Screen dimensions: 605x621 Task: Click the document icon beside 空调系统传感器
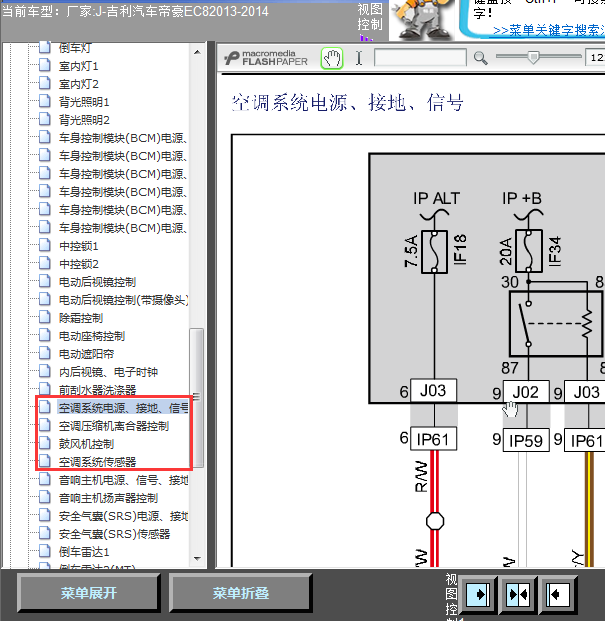coord(45,461)
